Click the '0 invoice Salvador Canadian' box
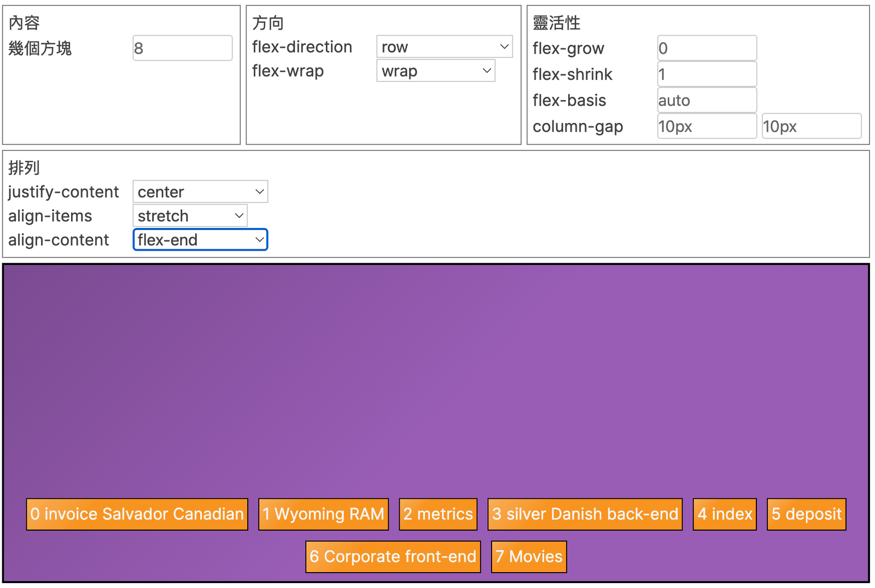 pyautogui.click(x=137, y=514)
